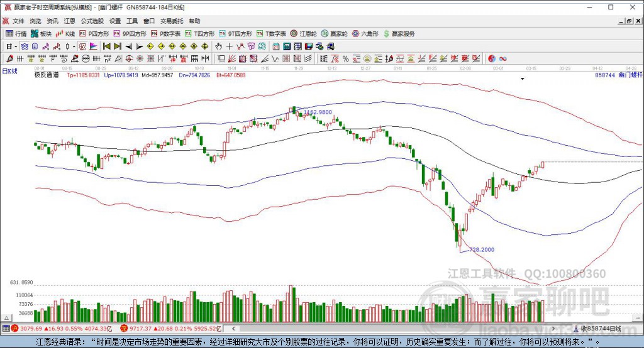
Task: Move chart left with black arrow
Action: tap(128, 46)
